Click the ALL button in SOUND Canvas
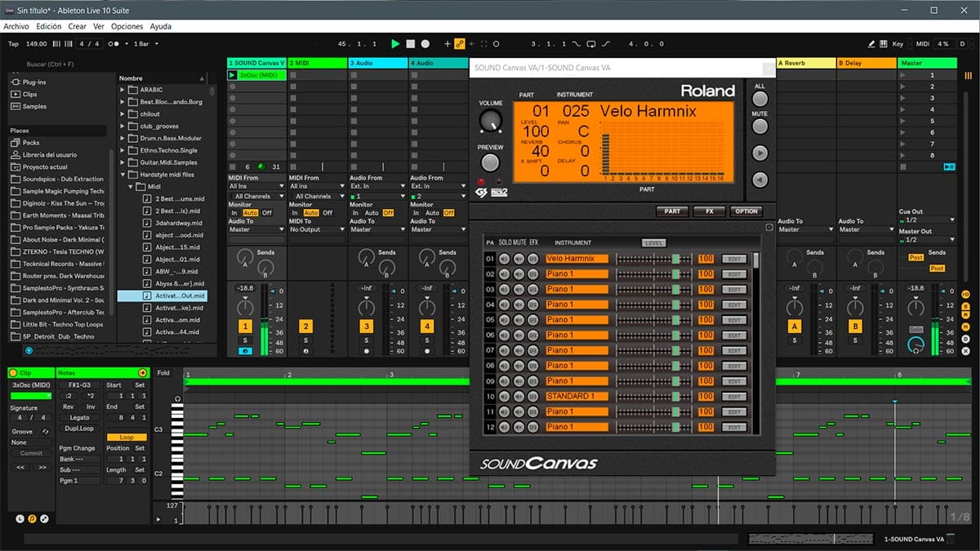 [x=759, y=100]
